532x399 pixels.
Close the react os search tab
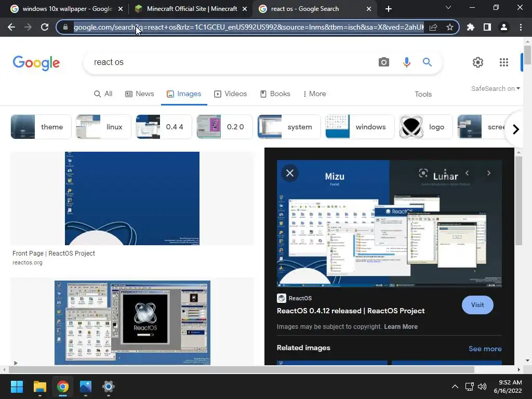(369, 9)
